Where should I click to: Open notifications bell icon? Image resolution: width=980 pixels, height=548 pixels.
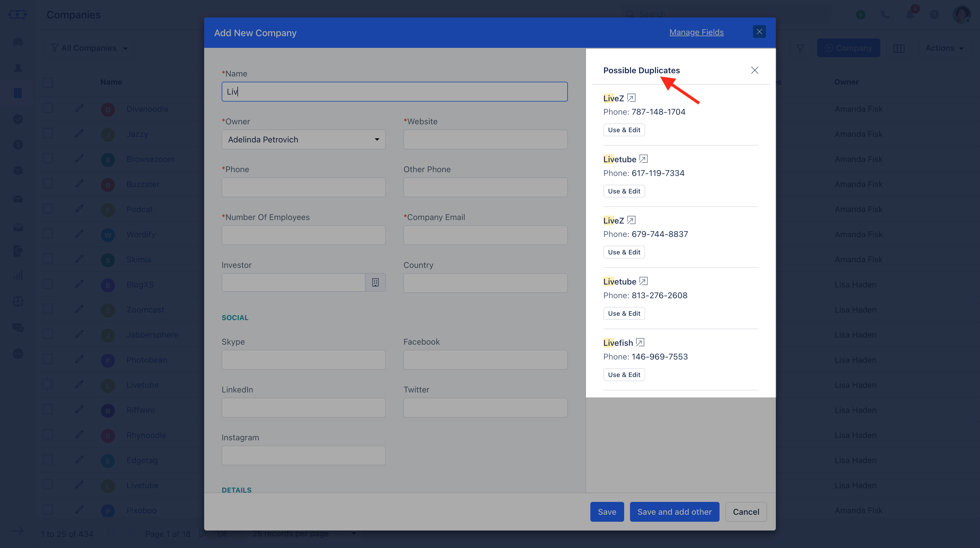coord(910,15)
